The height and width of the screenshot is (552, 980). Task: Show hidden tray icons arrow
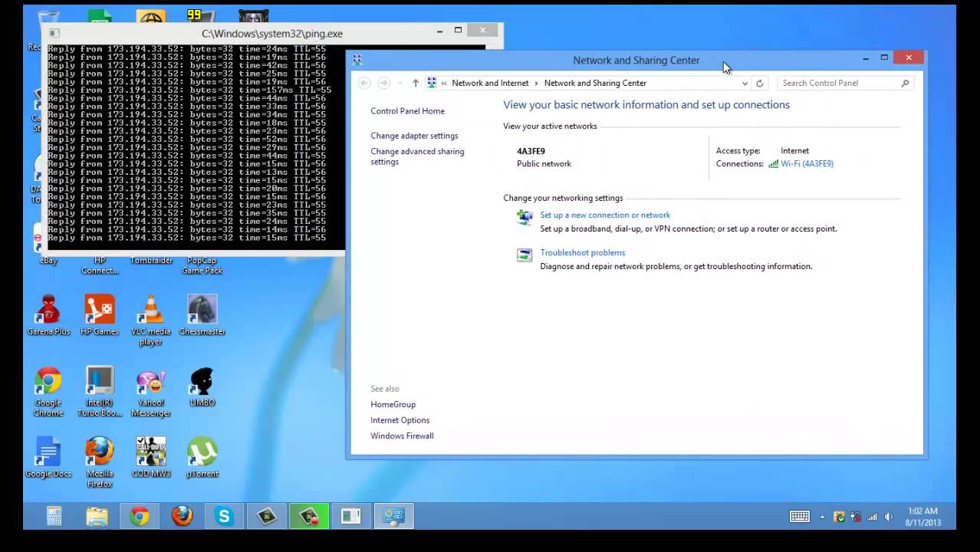822,517
